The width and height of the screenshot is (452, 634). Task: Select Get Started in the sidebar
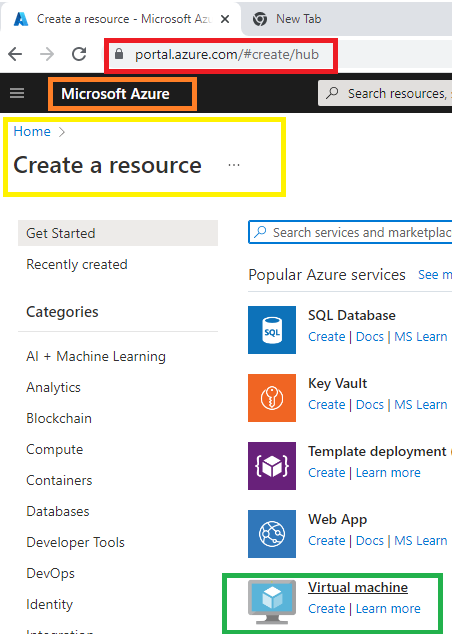pyautogui.click(x=118, y=233)
